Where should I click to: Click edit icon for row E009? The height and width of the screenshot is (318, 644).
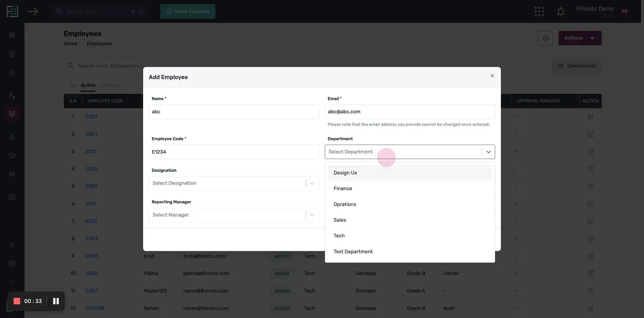[x=590, y=186]
